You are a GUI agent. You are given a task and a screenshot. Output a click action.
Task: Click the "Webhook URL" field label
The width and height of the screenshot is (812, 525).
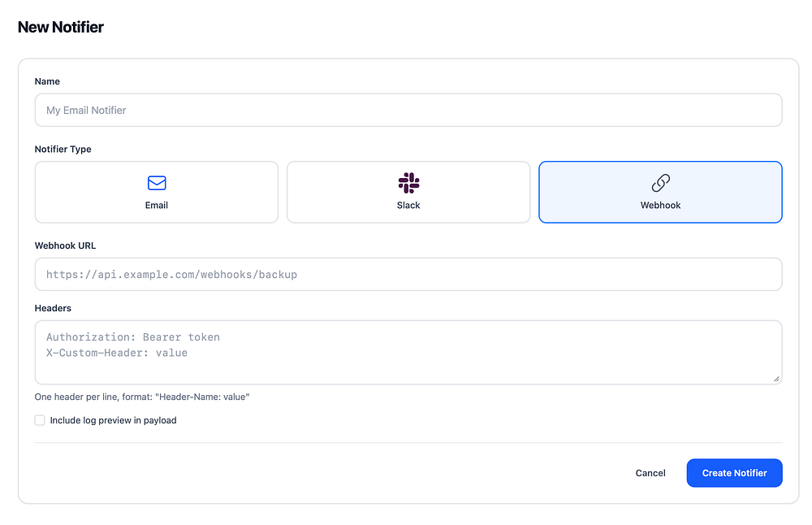coord(65,245)
